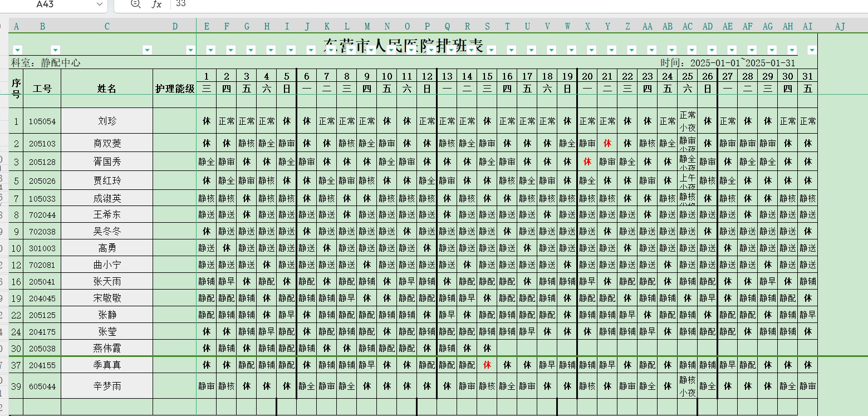Select the 姓名 header cell
This screenshot has height=416, width=868.
pos(107,89)
